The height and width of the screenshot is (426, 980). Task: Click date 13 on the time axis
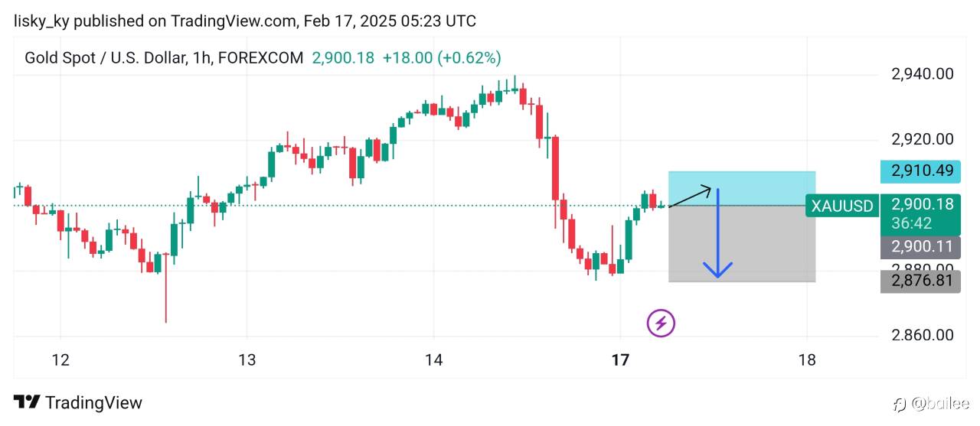pos(247,359)
